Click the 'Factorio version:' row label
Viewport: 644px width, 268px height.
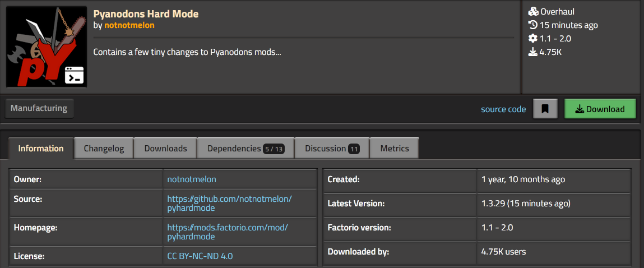[359, 227]
